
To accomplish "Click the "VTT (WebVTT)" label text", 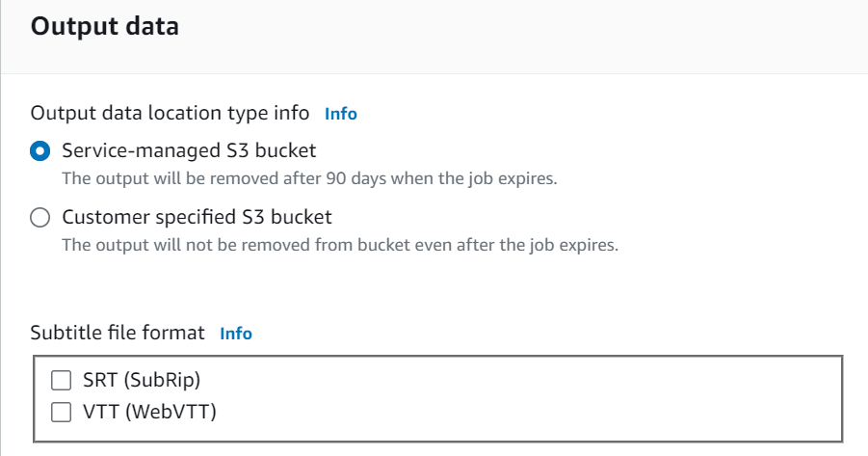I will click(x=149, y=413).
